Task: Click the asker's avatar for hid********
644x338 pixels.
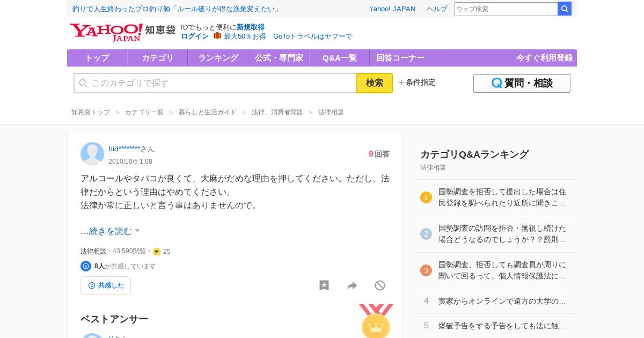Action: click(92, 154)
